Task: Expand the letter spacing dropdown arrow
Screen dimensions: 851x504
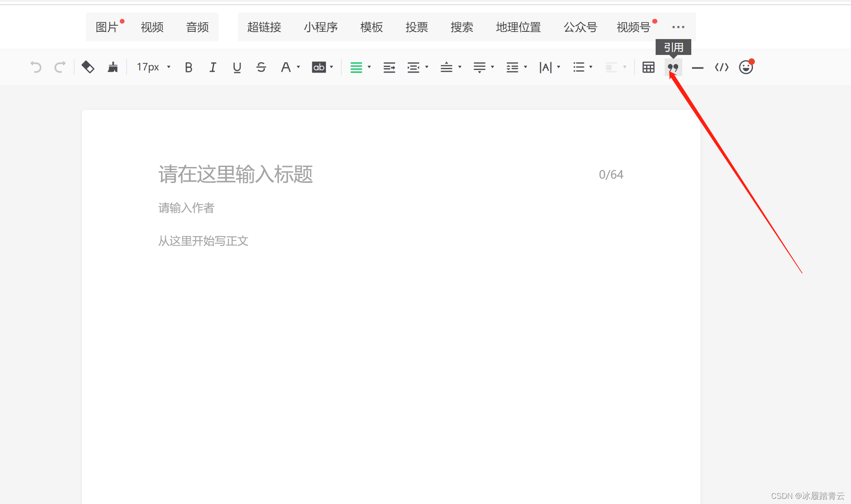Action: point(559,67)
